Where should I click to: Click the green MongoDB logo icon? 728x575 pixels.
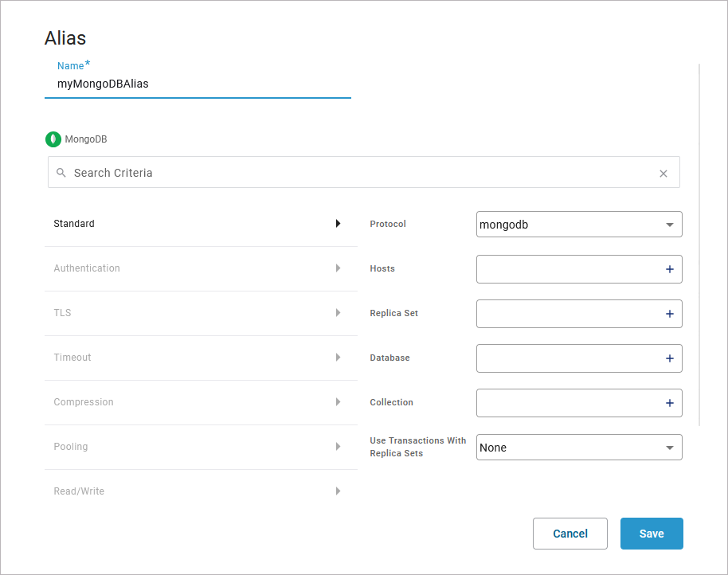click(53, 139)
